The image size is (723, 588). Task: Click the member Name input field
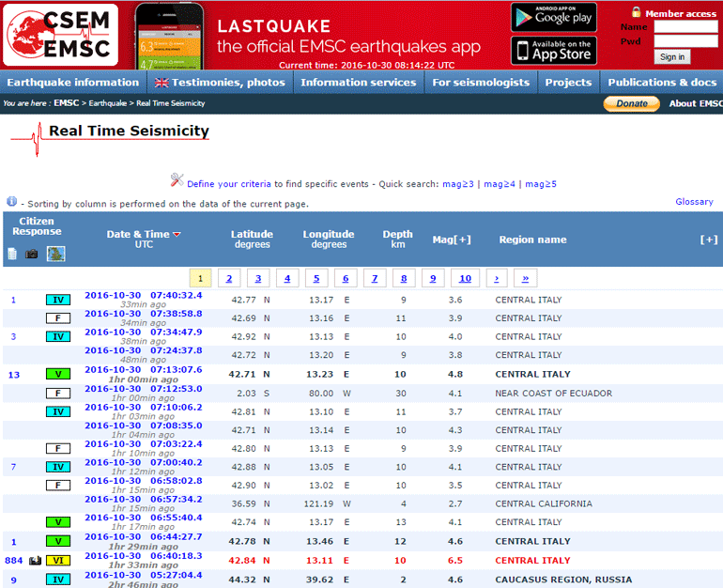pos(685,27)
